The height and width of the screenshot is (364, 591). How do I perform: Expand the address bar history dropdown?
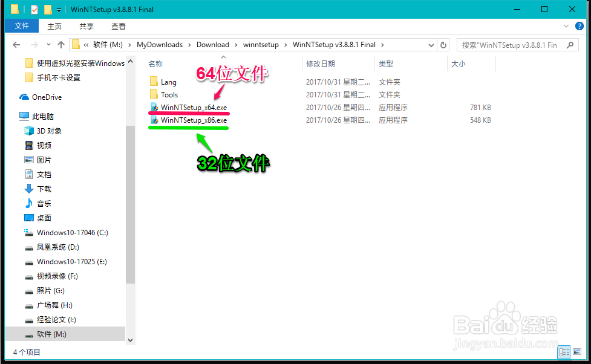[431, 45]
